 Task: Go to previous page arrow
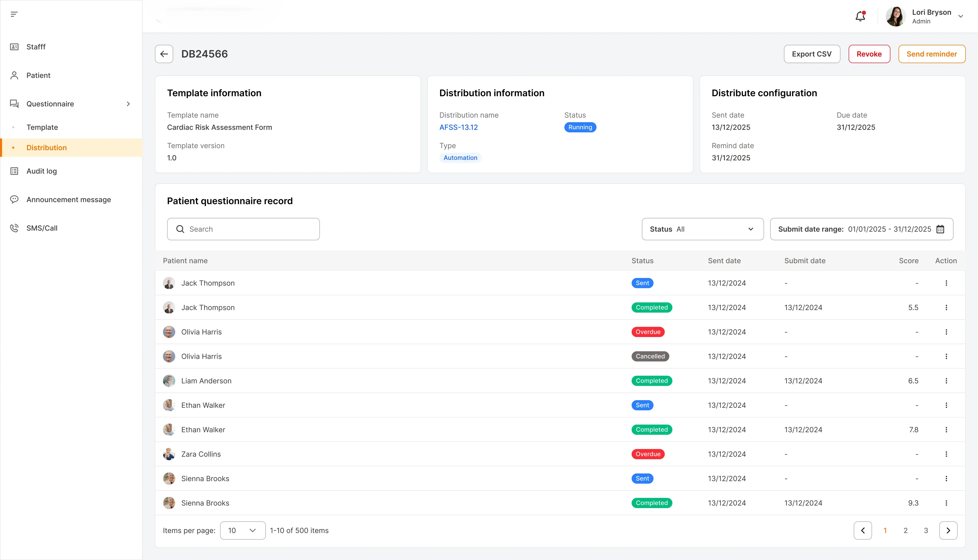863,530
